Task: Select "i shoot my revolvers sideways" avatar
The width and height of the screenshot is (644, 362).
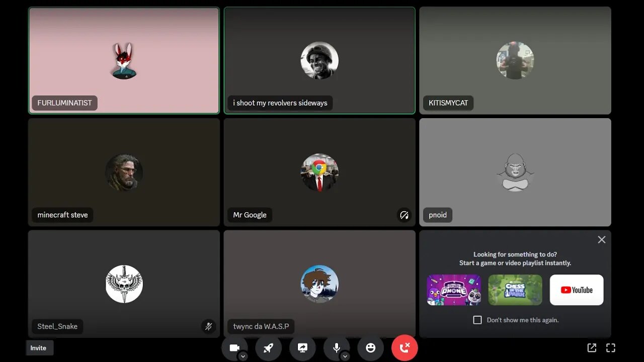Action: pos(319,60)
